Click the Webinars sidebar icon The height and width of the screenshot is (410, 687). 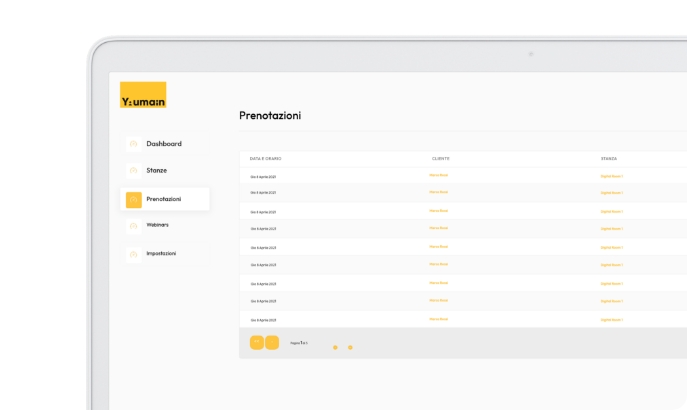(133, 226)
